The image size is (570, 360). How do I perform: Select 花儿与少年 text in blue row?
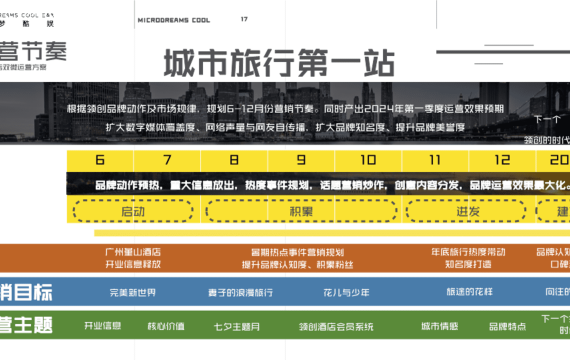click(346, 292)
